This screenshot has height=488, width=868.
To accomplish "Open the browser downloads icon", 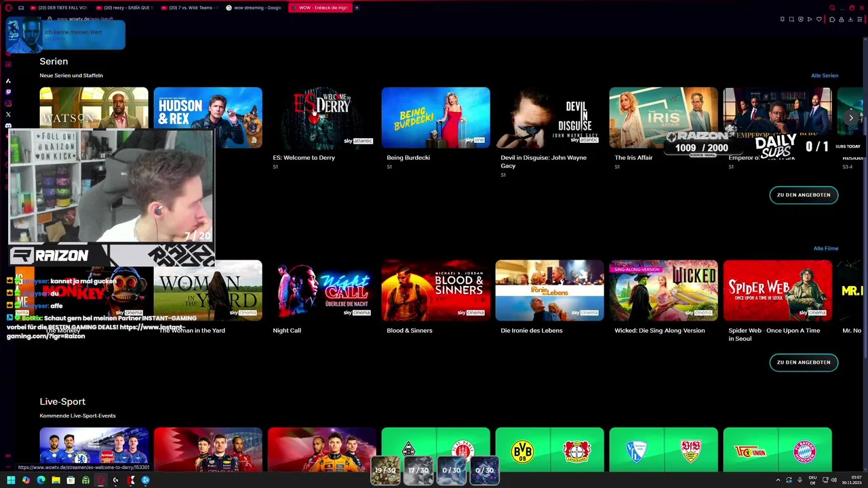I will (x=850, y=19).
